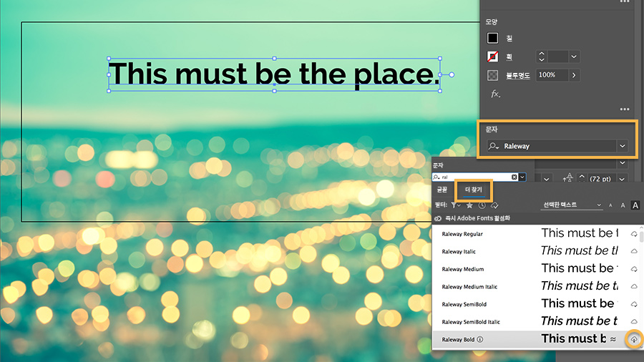Image resolution: width=644 pixels, height=362 pixels.
Task: Click text object out-port circle handle
Action: coord(452,74)
